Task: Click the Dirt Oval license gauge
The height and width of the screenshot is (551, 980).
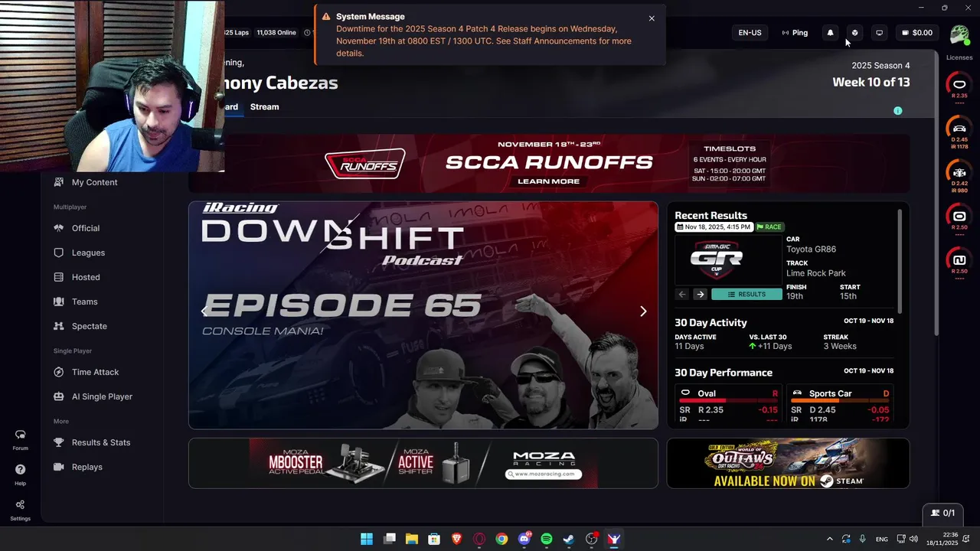Action: pyautogui.click(x=959, y=219)
